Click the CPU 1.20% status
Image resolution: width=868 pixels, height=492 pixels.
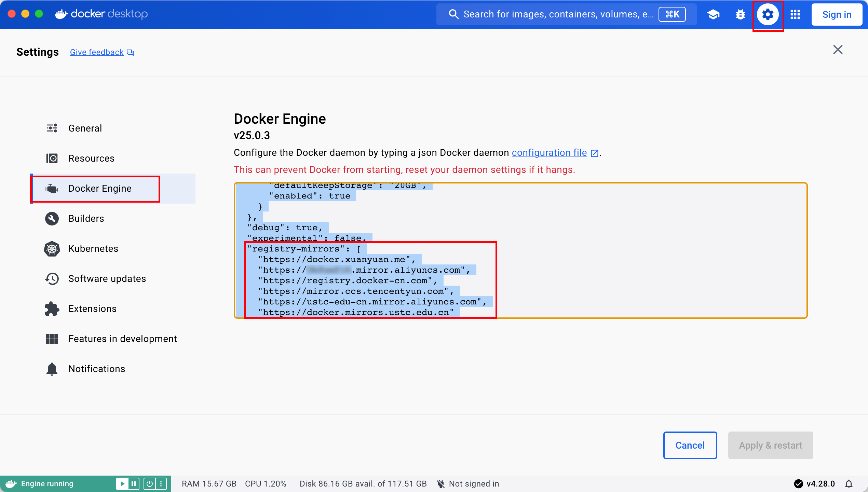point(266,483)
